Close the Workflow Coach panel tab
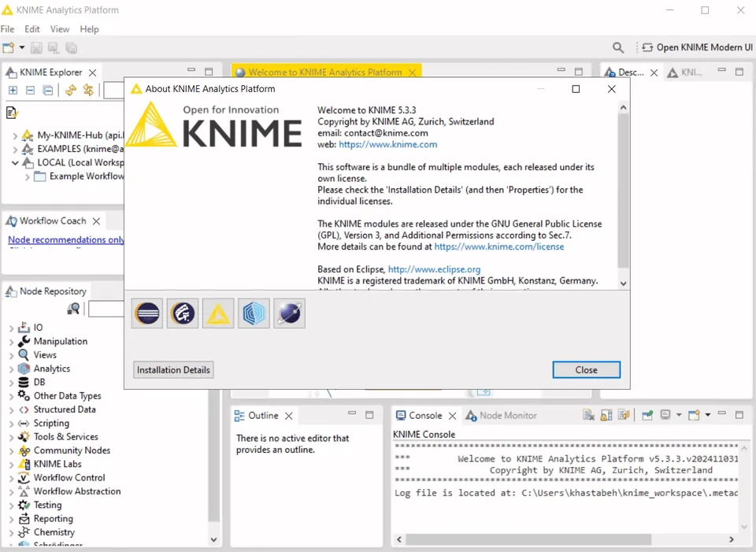756x552 pixels. click(x=96, y=220)
